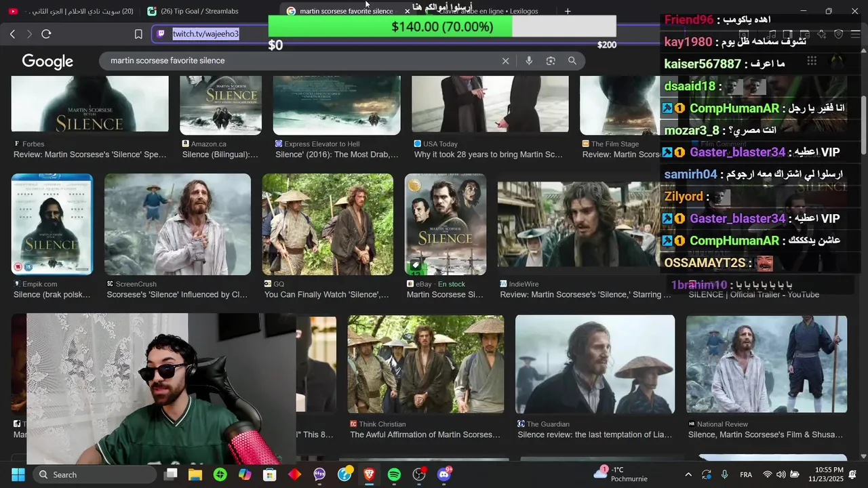Open Google Lens image search icon
The height and width of the screenshot is (488, 868).
551,61
